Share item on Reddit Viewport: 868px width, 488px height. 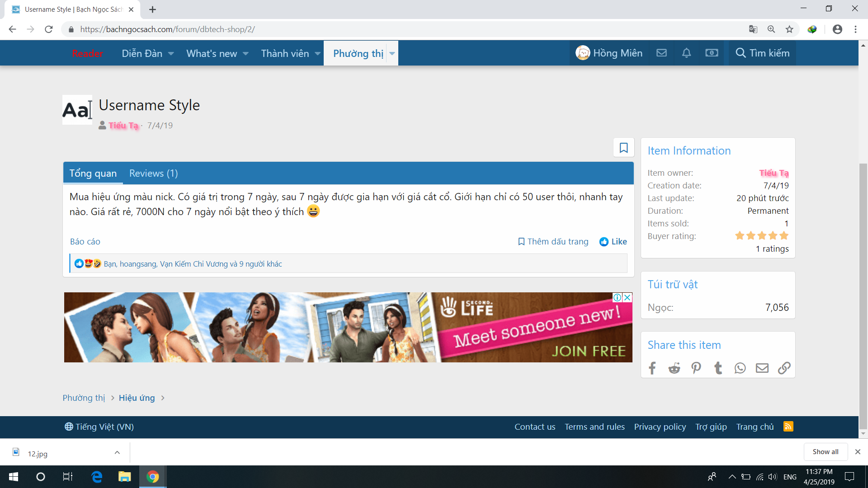[x=674, y=368]
